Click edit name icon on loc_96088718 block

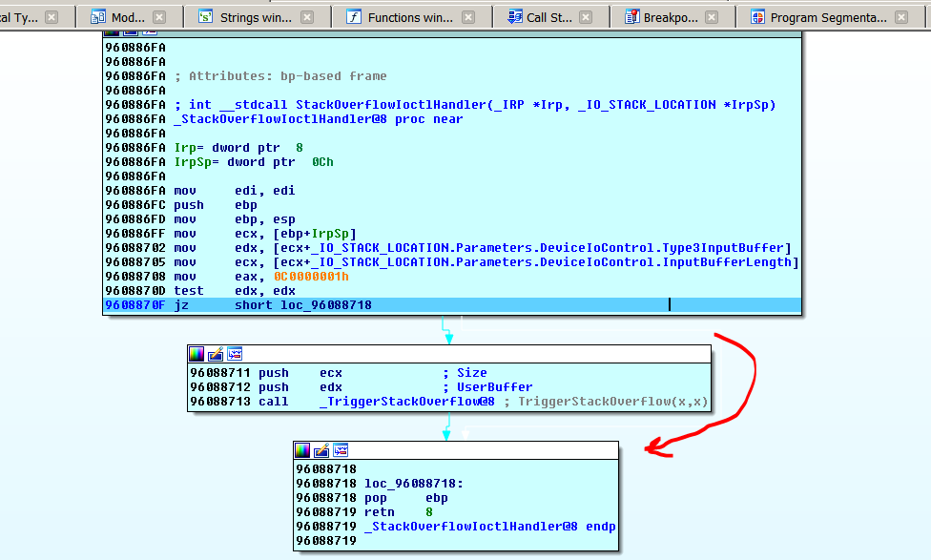coord(321,450)
